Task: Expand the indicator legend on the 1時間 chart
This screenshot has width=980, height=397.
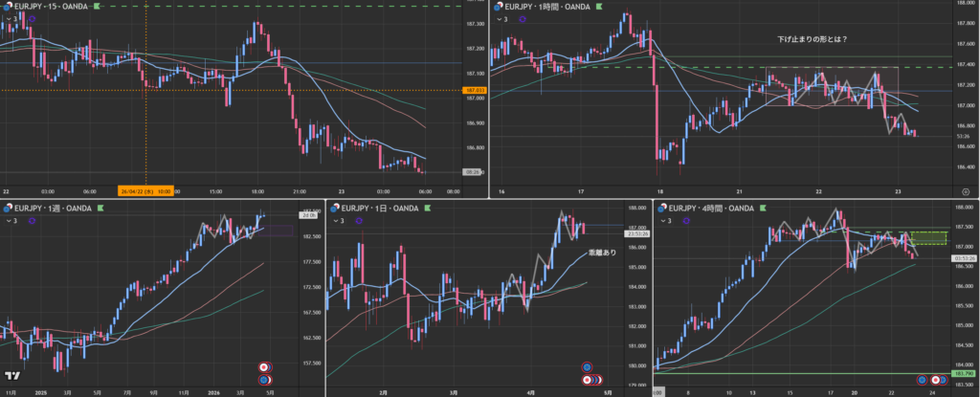Action: pyautogui.click(x=504, y=19)
